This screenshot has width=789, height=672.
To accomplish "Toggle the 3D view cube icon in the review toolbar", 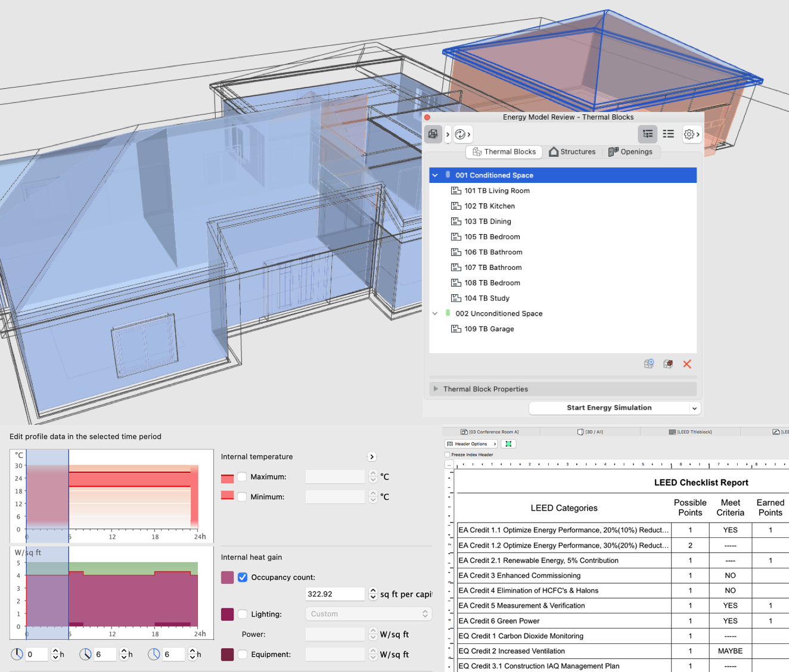I will [433, 134].
